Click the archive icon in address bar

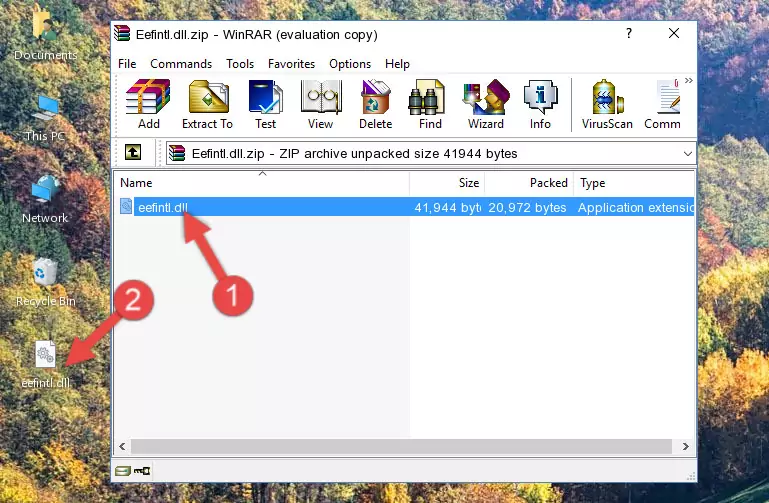pos(177,153)
